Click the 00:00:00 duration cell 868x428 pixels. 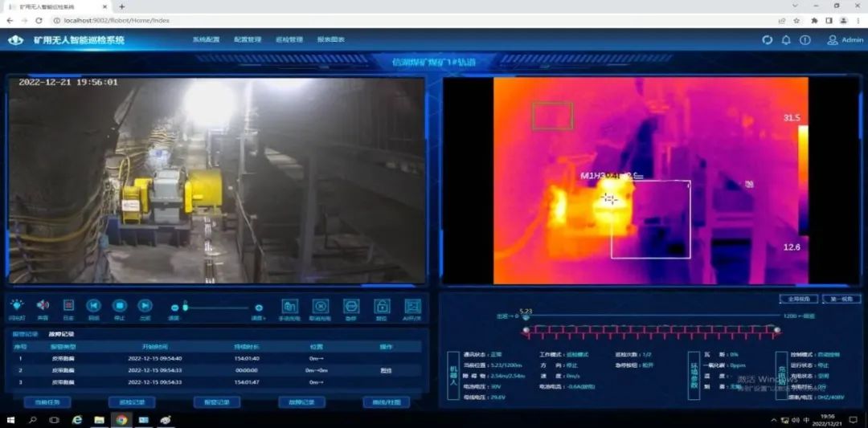tap(247, 370)
